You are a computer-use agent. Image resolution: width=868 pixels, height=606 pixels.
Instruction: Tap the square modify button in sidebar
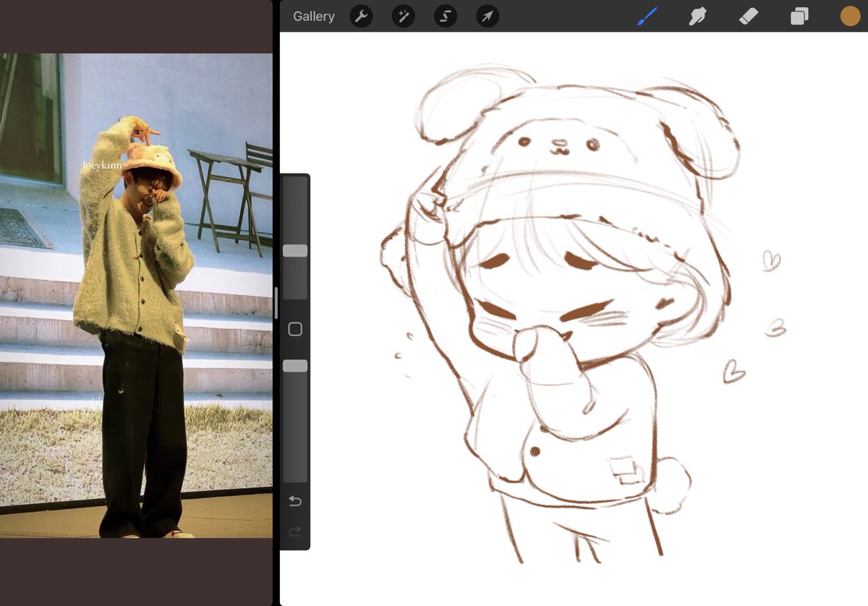tap(295, 329)
